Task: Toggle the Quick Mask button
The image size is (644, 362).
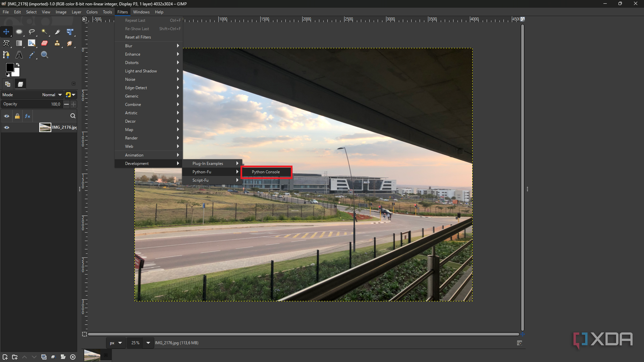Action: pyautogui.click(x=85, y=334)
